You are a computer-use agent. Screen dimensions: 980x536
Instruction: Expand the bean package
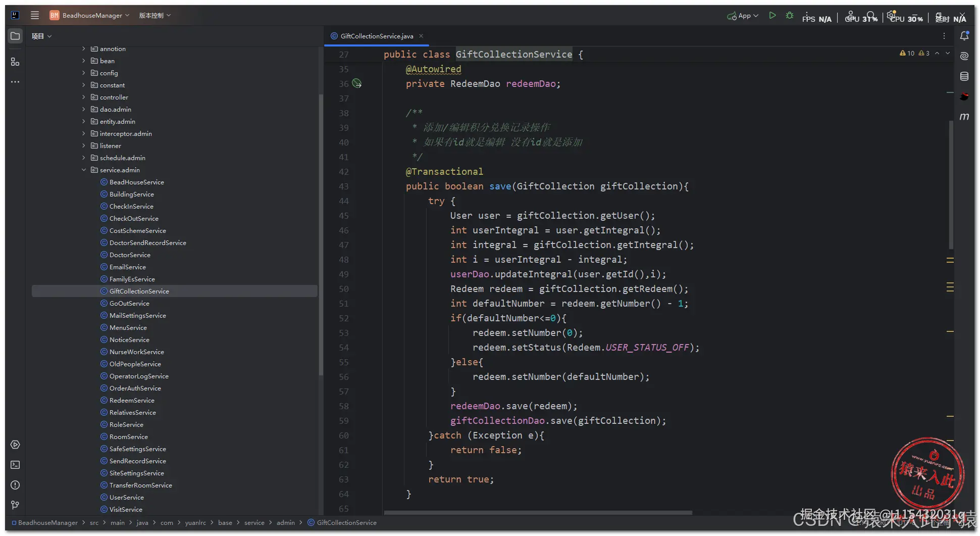pos(84,61)
